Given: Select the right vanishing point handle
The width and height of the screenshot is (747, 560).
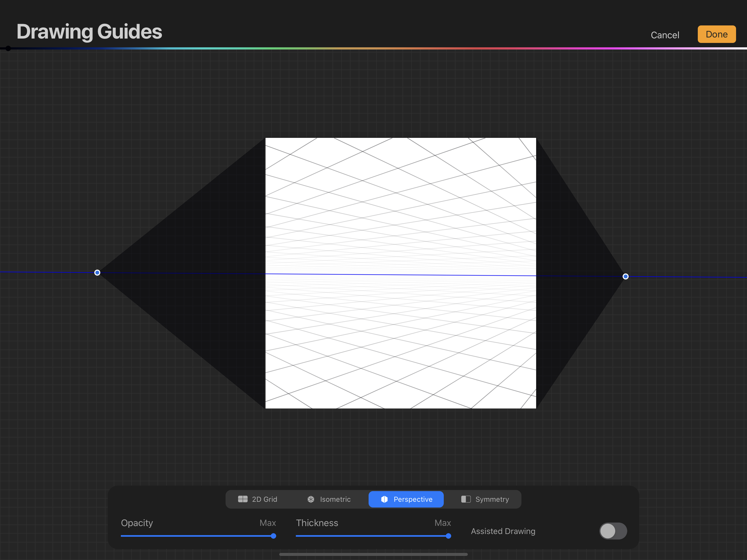Looking at the screenshot, I should click(x=625, y=277).
